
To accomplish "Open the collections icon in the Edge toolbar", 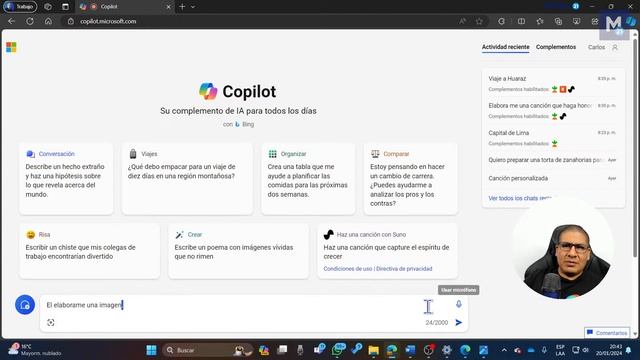I will pos(558,21).
